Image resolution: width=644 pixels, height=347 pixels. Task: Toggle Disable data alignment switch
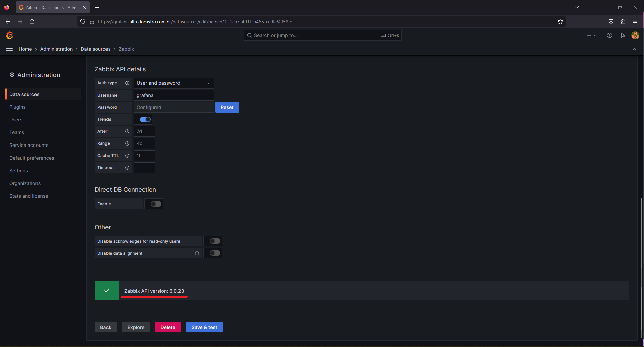click(215, 253)
